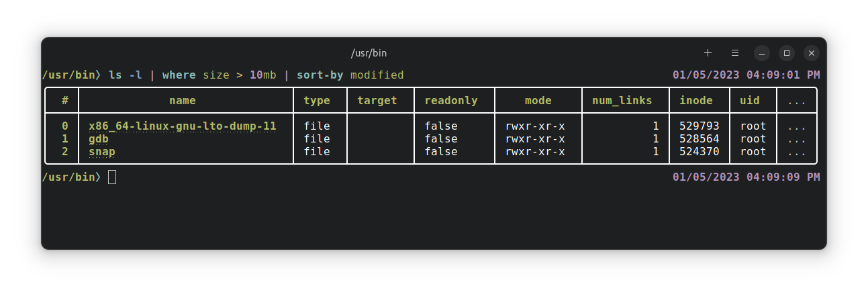
Task: Click the ellipsis column header in table
Action: [x=797, y=101]
